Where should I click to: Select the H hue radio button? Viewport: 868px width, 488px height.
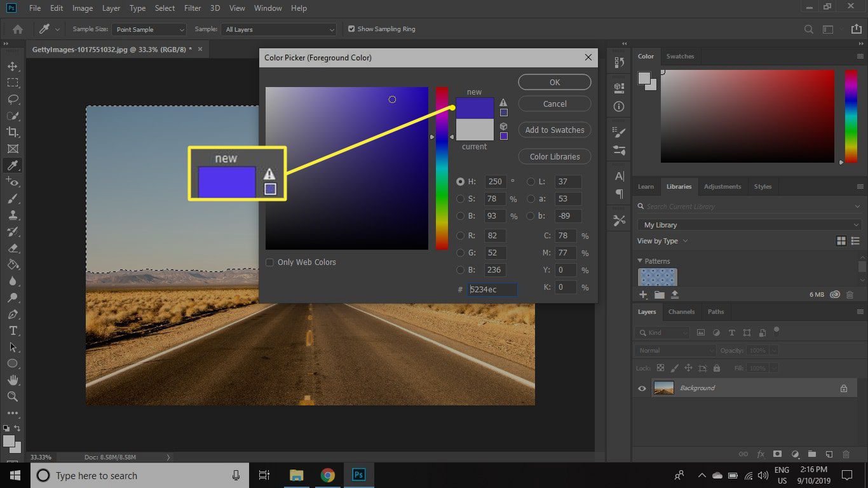pos(460,182)
